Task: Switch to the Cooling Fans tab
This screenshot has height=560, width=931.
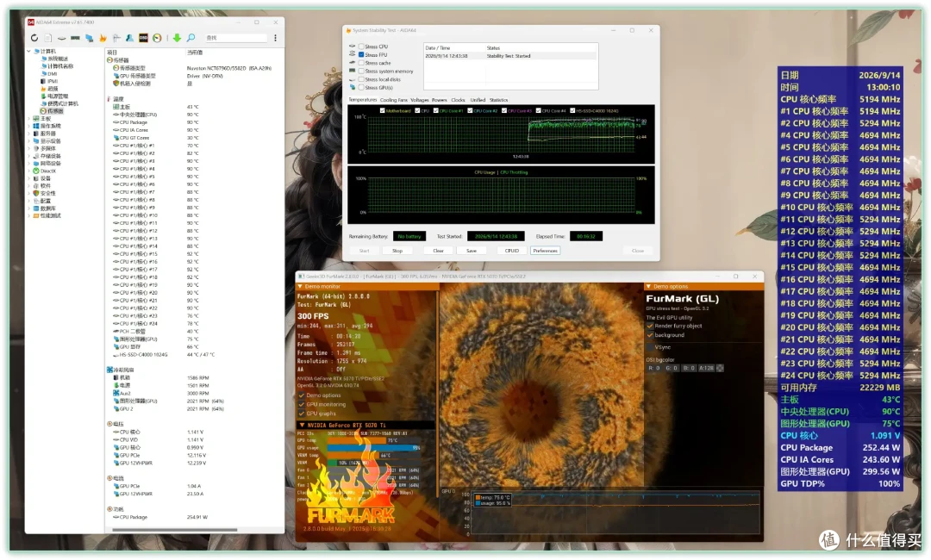Action: pyautogui.click(x=394, y=100)
